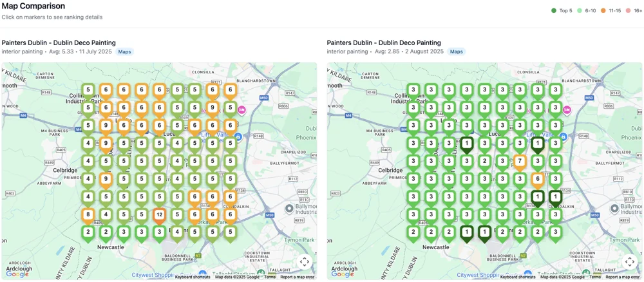Open the rank 7 marker on right map
This screenshot has height=282, width=644.
click(520, 161)
